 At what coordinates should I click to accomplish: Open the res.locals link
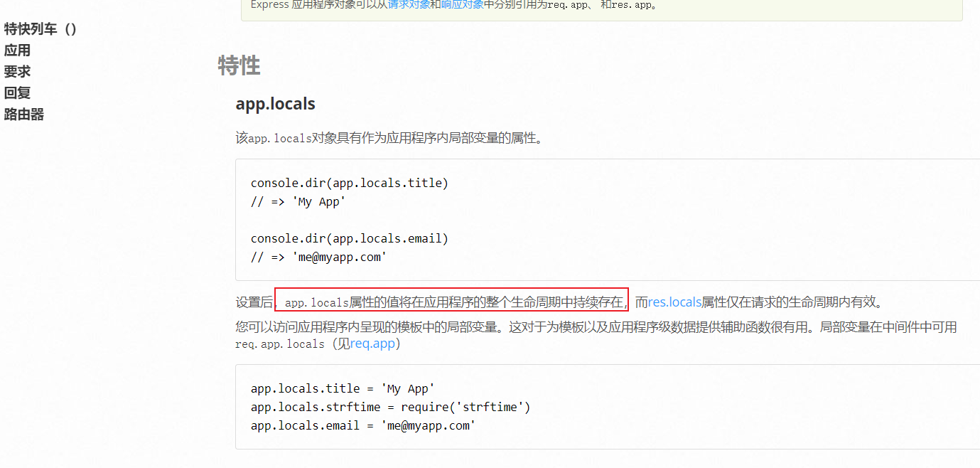(675, 302)
